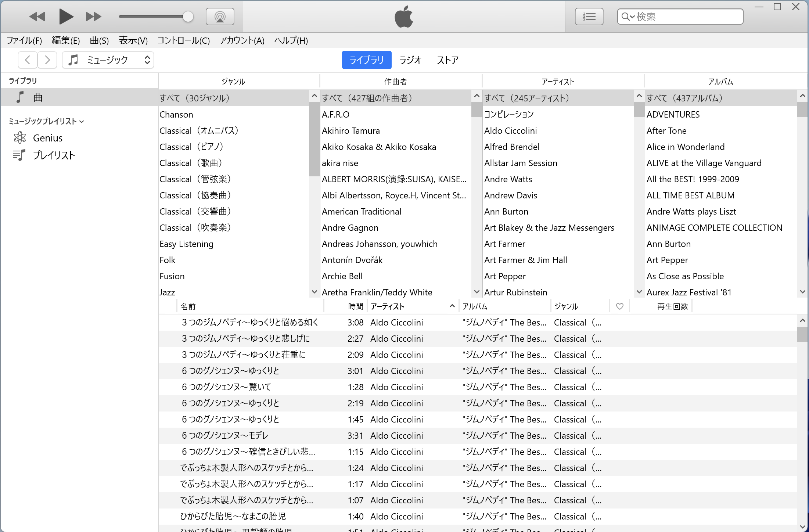Adjust the volume slider knob
809x532 pixels.
[x=188, y=17]
